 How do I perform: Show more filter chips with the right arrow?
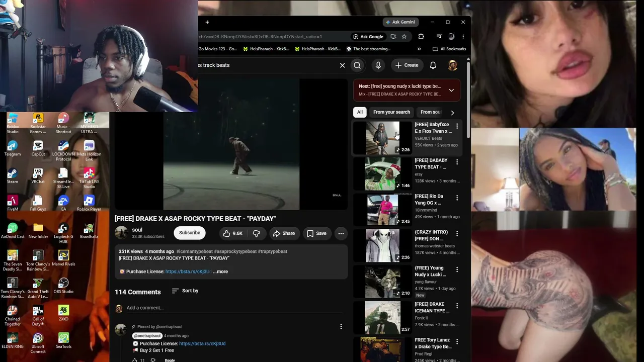point(452,113)
